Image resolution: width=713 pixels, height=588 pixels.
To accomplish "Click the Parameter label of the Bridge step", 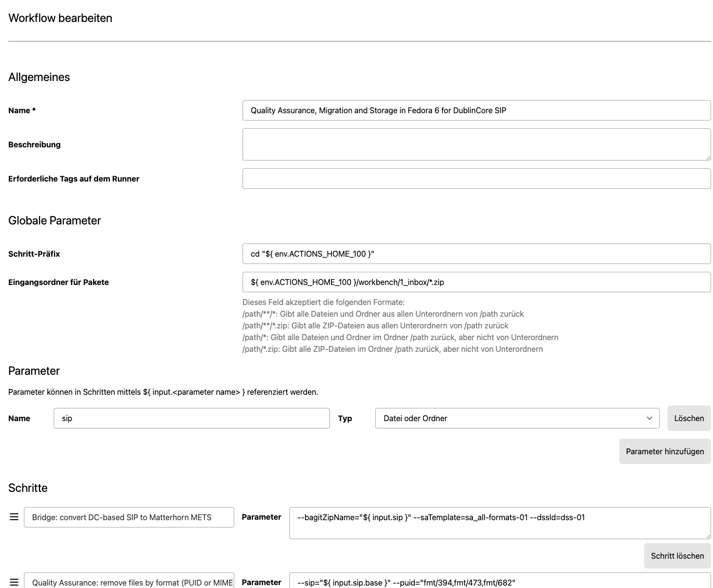I will [262, 517].
